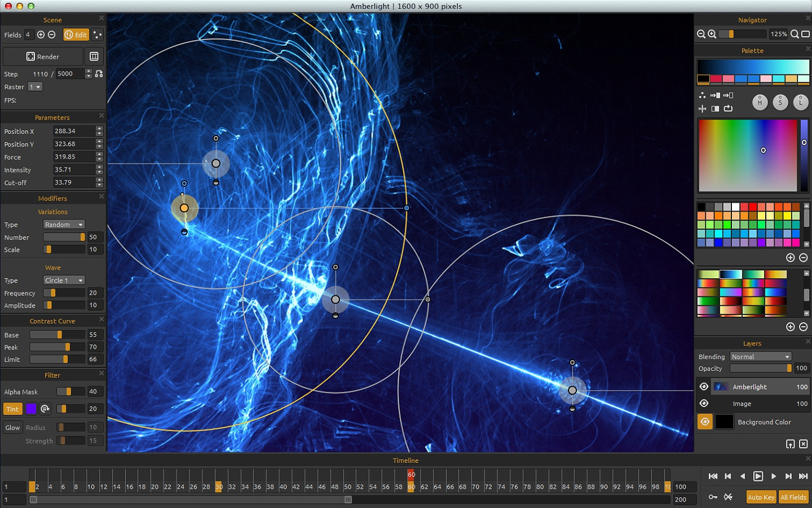Fit view with the Navigator rectangle icon
This screenshot has height=508, width=812.
coord(806,34)
